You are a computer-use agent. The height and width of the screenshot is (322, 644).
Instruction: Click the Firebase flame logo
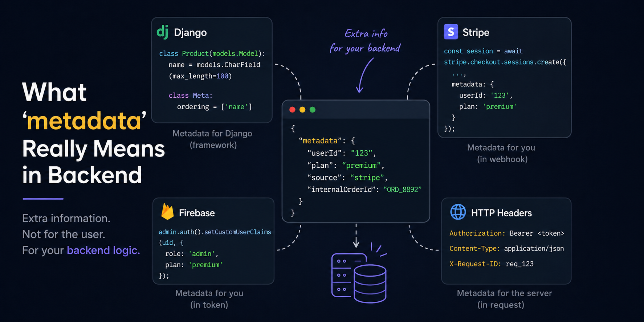pos(167,211)
